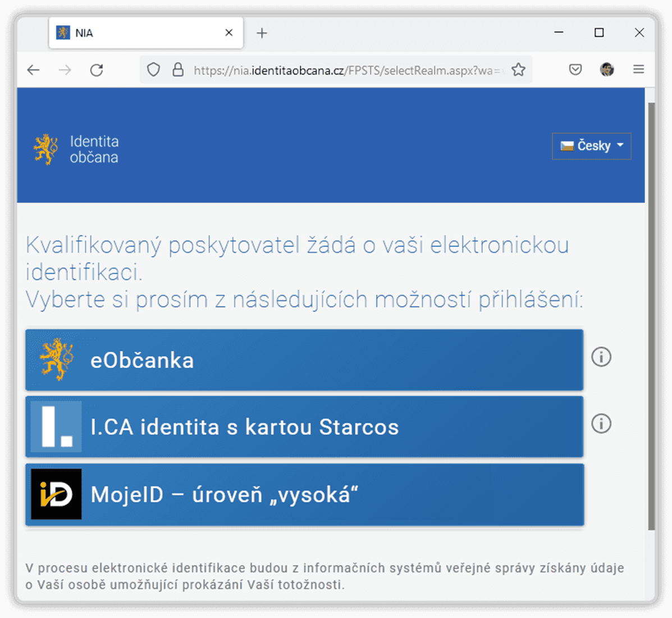Click the browser forward arrow
The width and height of the screenshot is (672, 618).
65,70
